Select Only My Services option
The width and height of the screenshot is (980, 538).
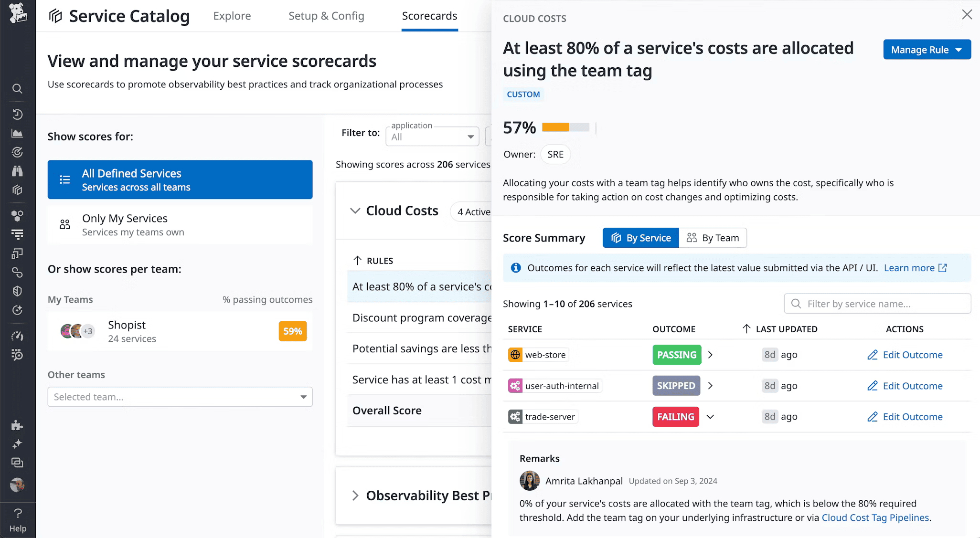pyautogui.click(x=180, y=224)
